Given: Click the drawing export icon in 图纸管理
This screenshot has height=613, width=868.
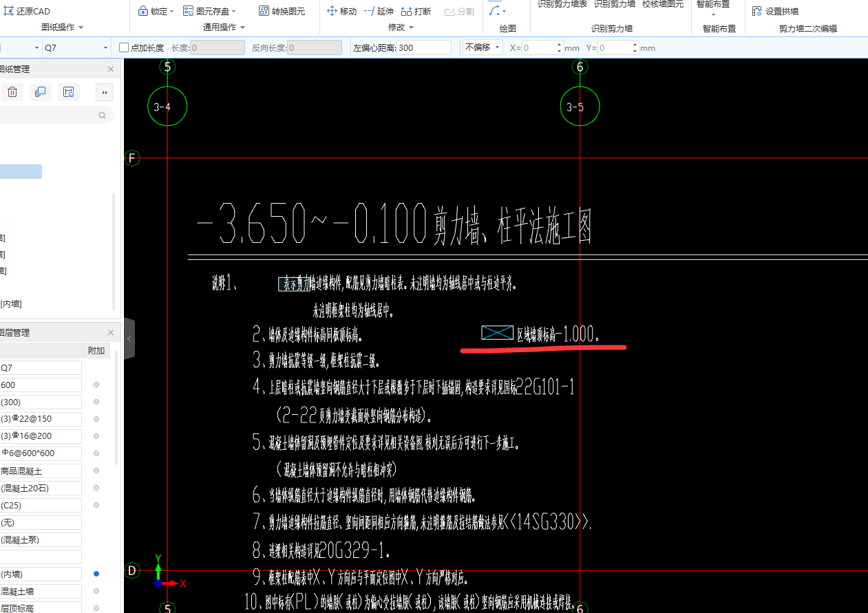Looking at the screenshot, I should tap(67, 92).
